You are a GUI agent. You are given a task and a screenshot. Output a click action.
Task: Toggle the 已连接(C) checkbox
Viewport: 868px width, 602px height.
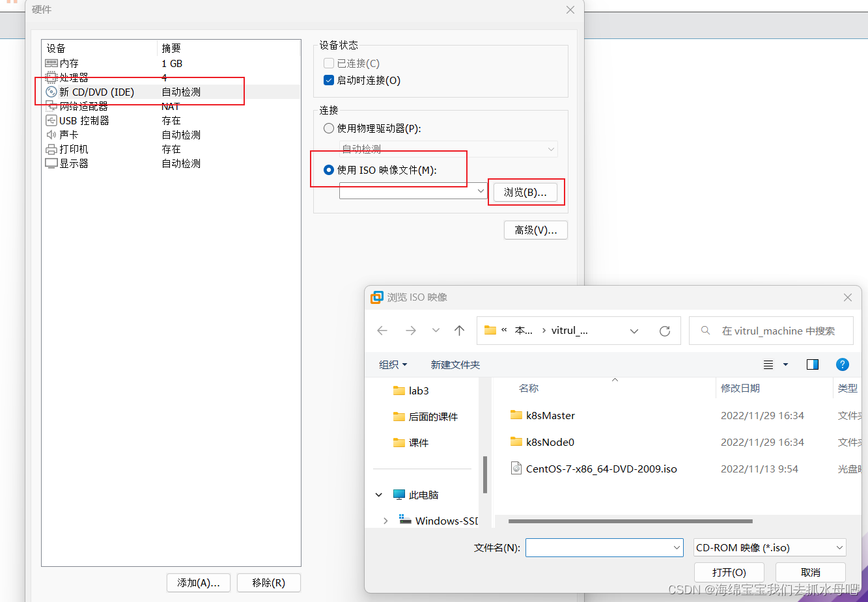coord(329,63)
